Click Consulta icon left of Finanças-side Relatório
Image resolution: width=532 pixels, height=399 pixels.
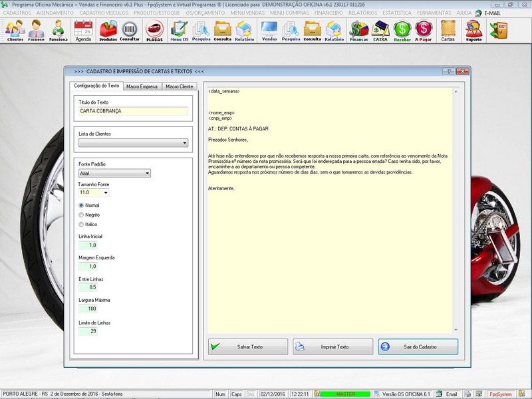click(x=312, y=31)
